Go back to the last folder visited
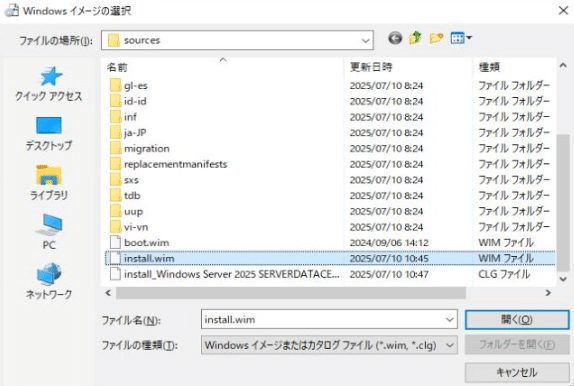 pos(395,38)
